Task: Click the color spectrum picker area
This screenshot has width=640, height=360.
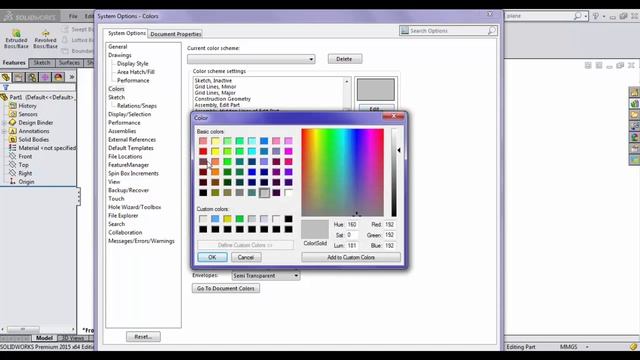Action: coord(342,172)
